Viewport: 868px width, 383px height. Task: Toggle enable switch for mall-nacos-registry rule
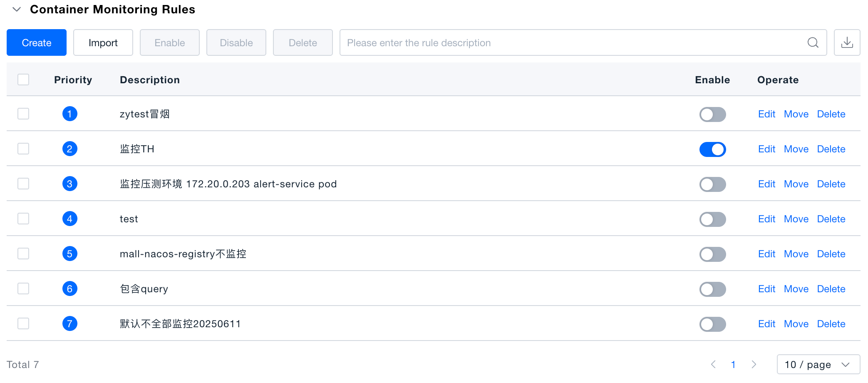click(x=712, y=254)
